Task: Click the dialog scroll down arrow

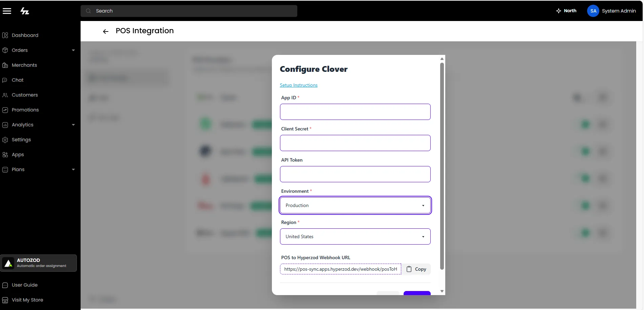Action: [x=442, y=291]
